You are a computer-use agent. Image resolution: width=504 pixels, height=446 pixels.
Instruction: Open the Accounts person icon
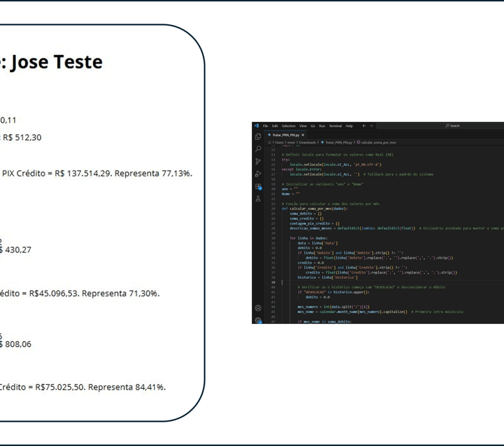click(258, 308)
